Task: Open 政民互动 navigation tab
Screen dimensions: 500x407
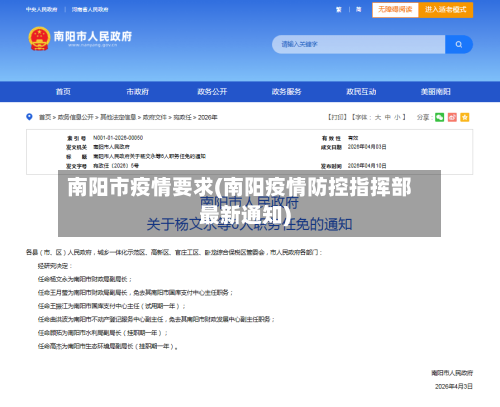Action: pyautogui.click(x=361, y=92)
